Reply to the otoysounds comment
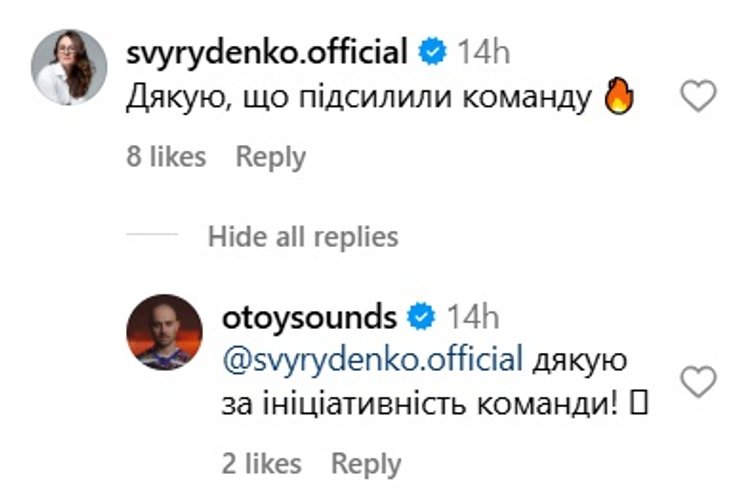The height and width of the screenshot is (498, 740). (366, 464)
